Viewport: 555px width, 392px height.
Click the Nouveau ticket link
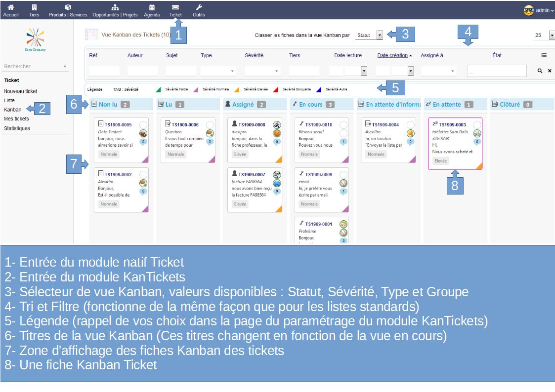(x=21, y=91)
